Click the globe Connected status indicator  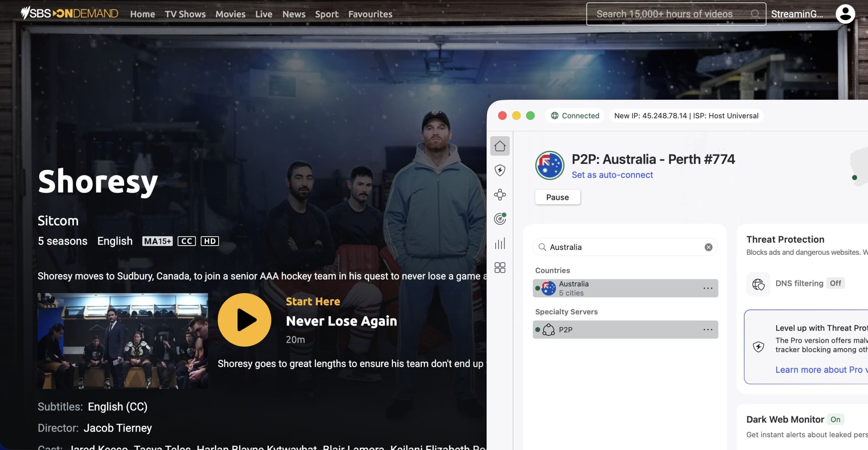pyautogui.click(x=574, y=116)
